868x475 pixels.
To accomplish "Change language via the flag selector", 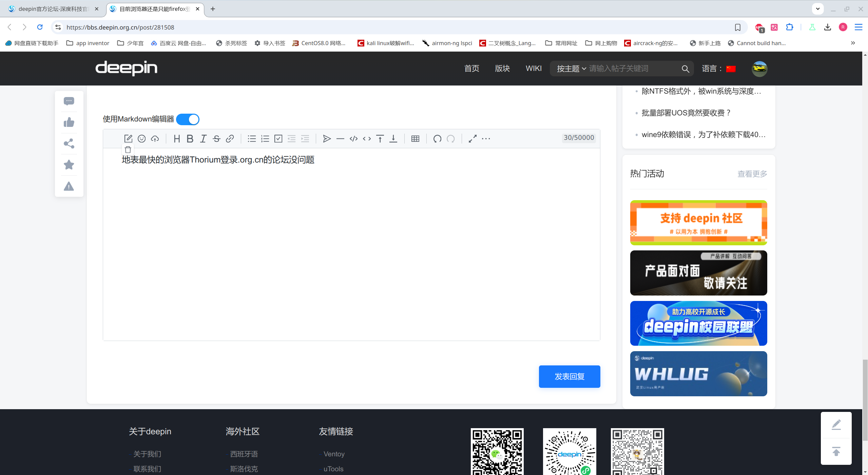I will point(731,69).
